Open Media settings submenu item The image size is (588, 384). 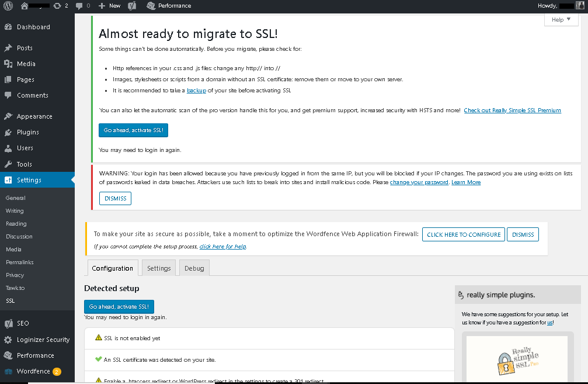click(13, 249)
